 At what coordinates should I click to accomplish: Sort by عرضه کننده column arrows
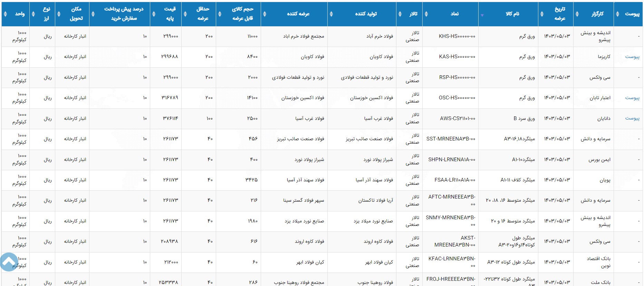265,14
